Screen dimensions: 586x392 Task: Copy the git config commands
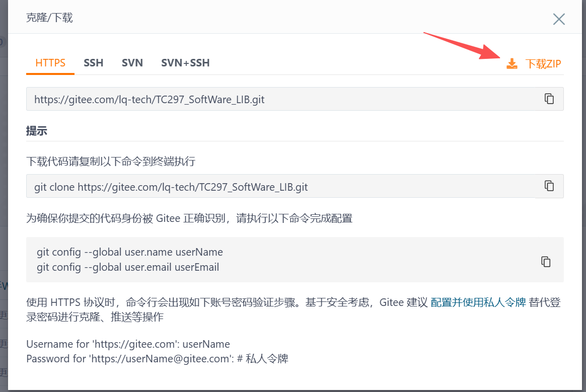pos(546,262)
